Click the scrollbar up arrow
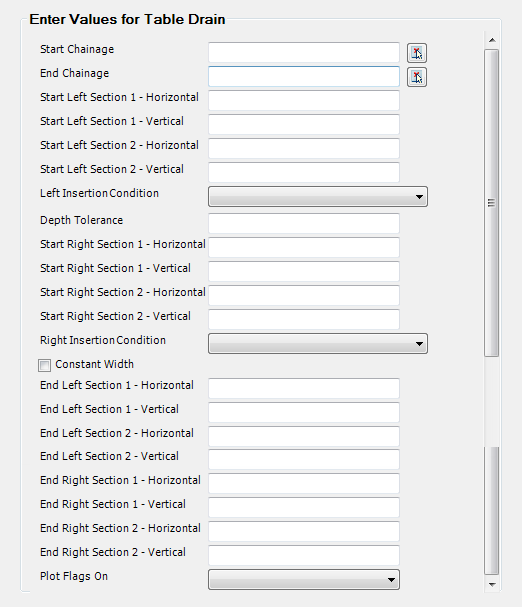The height and width of the screenshot is (607, 522). click(x=492, y=40)
